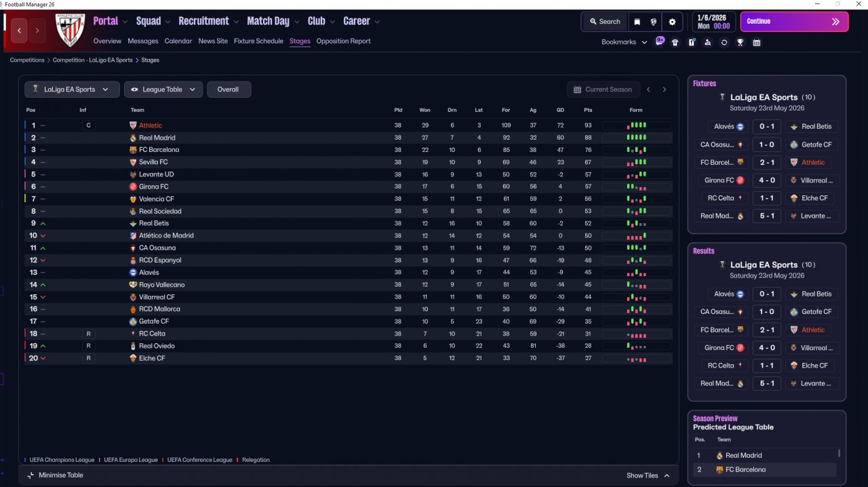
Task: Go forward with the right arrow button
Action: tap(37, 31)
